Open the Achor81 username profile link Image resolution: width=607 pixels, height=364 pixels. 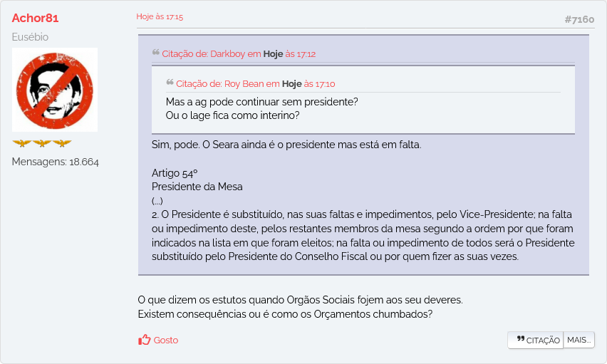[x=35, y=18]
